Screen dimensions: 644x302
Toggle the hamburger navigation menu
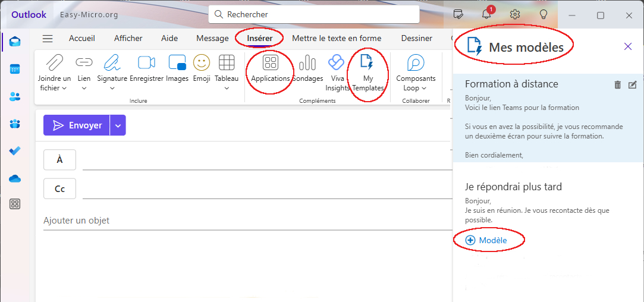tap(48, 39)
